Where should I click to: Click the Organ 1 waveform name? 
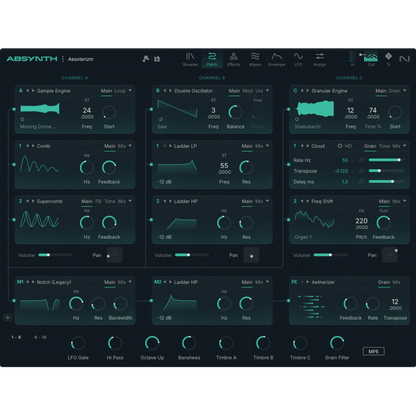[x=303, y=237]
